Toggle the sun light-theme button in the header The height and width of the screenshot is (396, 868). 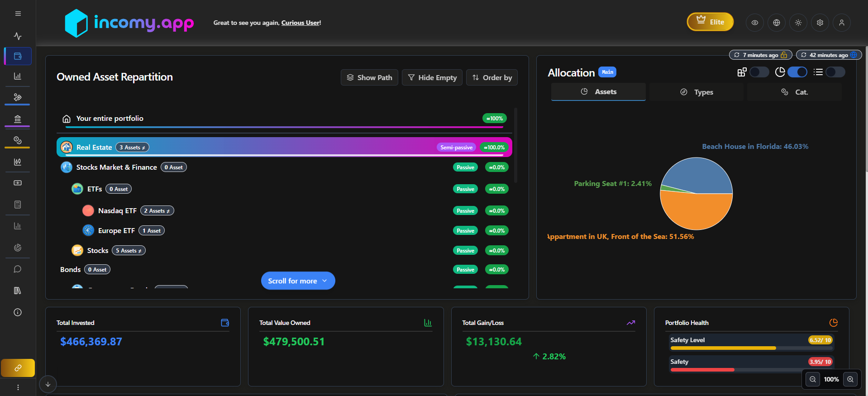pos(798,23)
